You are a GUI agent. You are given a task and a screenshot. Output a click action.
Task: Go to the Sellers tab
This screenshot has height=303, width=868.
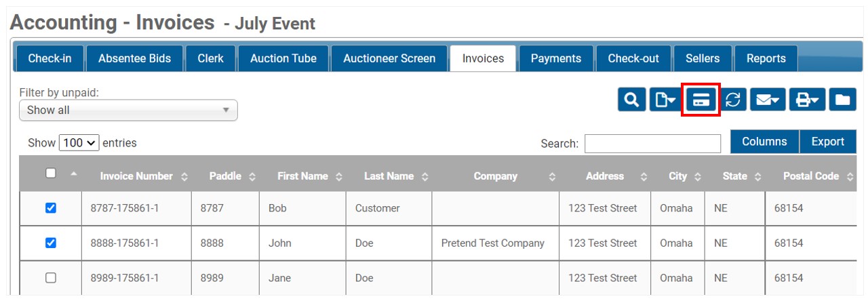pos(703,58)
